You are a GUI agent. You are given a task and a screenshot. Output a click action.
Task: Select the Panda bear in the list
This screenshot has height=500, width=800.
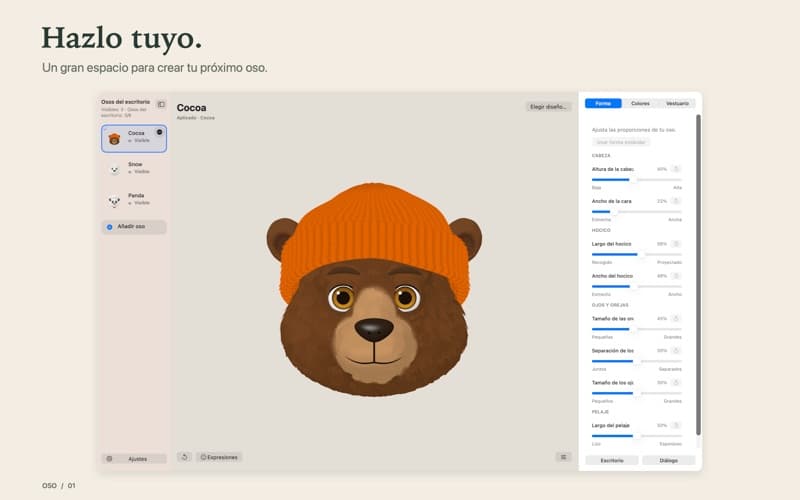point(134,200)
